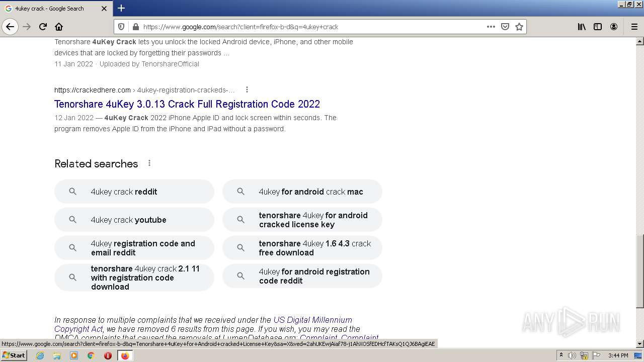Search tenorshare 4ukey crack 2.1 11 download
This screenshot has width=644, height=362.
(134, 278)
